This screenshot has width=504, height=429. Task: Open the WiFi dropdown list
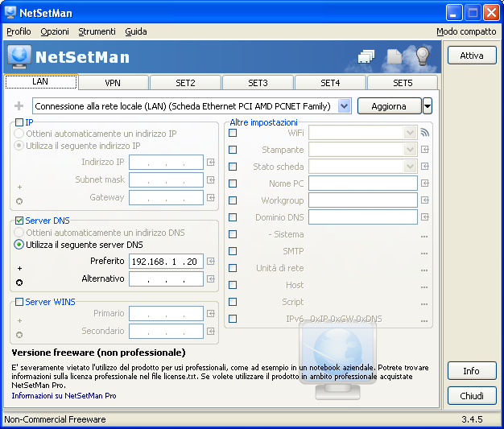[410, 132]
